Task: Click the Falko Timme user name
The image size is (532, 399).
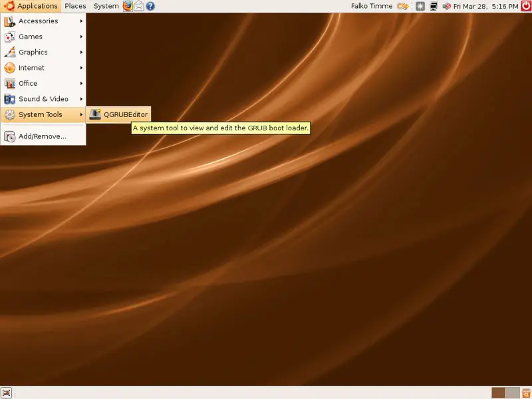Action: pos(371,6)
